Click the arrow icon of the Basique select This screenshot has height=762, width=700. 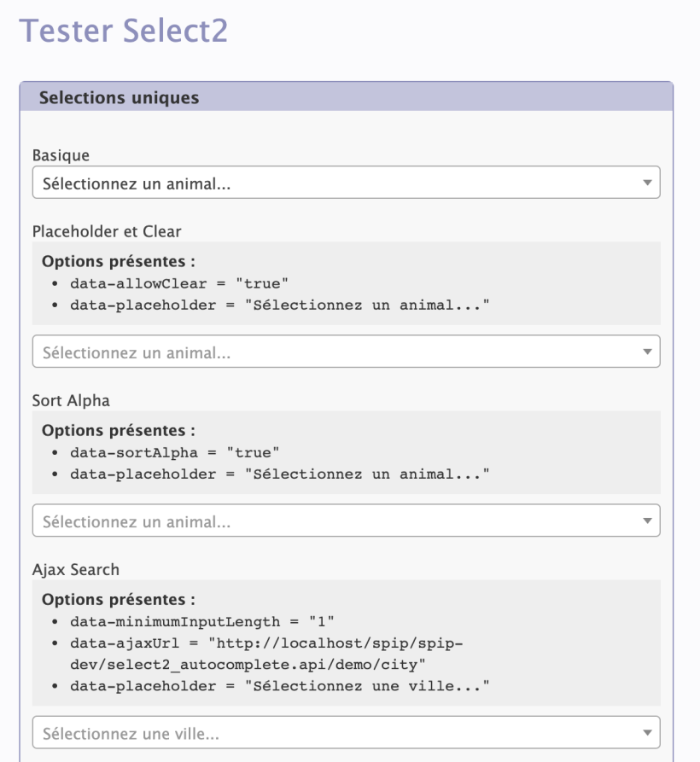click(x=647, y=183)
